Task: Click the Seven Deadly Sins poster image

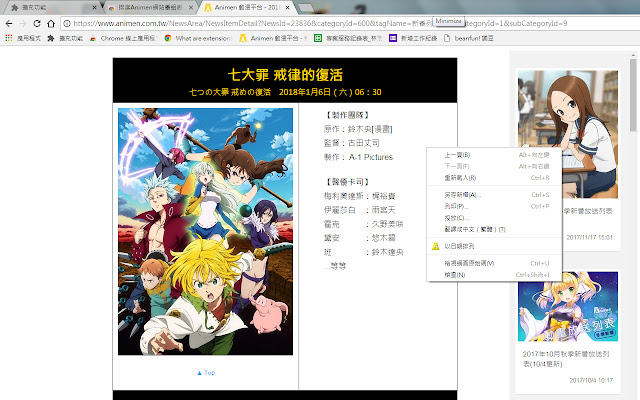Action: coord(205,231)
